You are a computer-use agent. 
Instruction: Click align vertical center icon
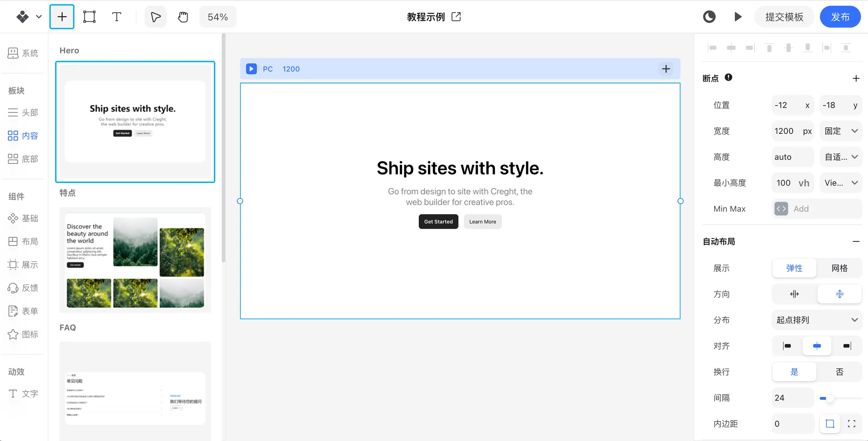coord(788,48)
